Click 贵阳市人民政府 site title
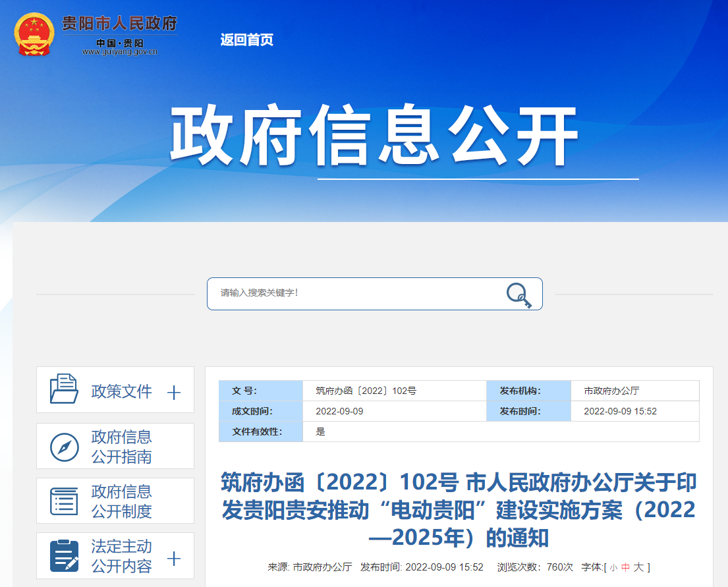Viewport: 728px width, 587px height. pos(120,23)
